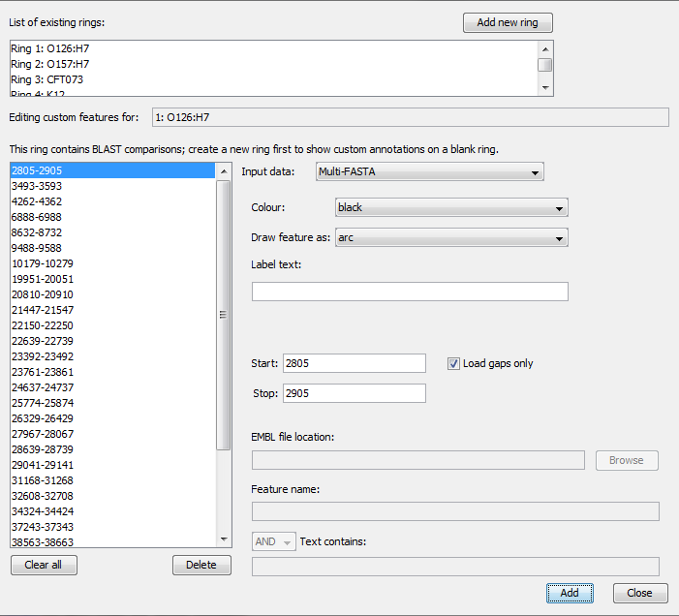Select feature 6888-6988 in list

pyautogui.click(x=112, y=217)
